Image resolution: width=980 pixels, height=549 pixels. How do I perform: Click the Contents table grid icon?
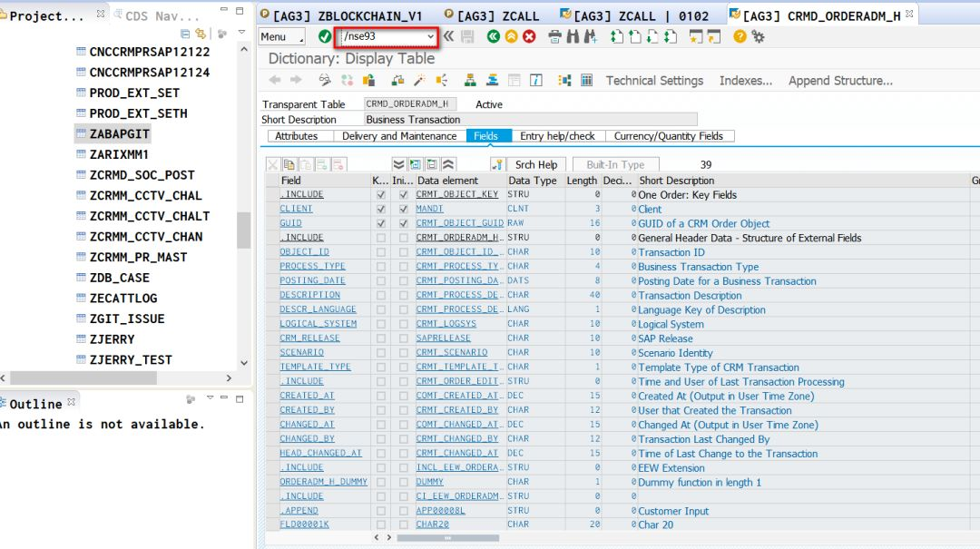click(x=586, y=80)
